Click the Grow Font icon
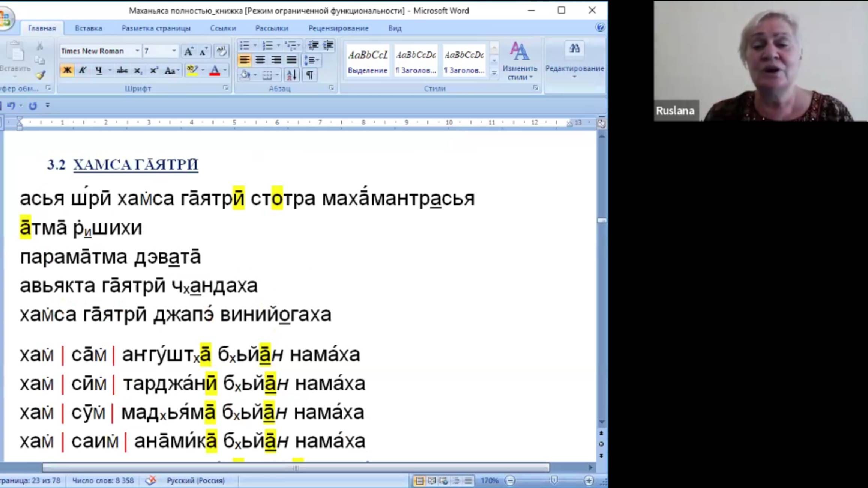The width and height of the screenshot is (868, 488). point(188,51)
